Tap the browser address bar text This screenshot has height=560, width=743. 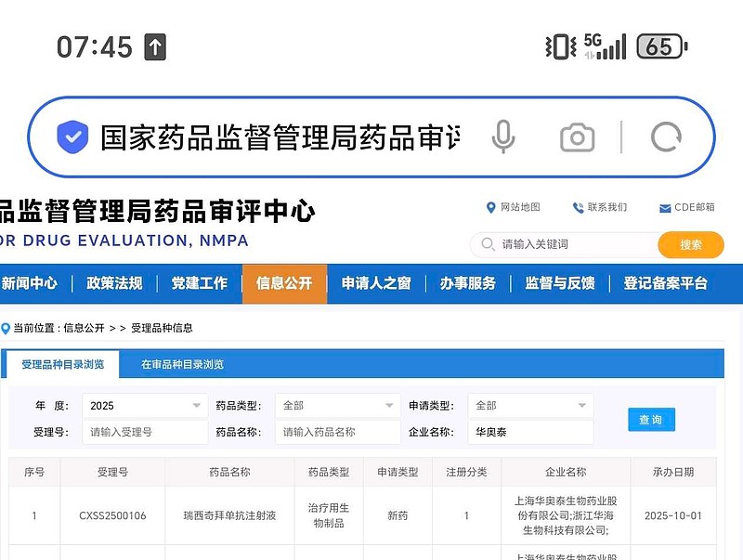(x=280, y=137)
